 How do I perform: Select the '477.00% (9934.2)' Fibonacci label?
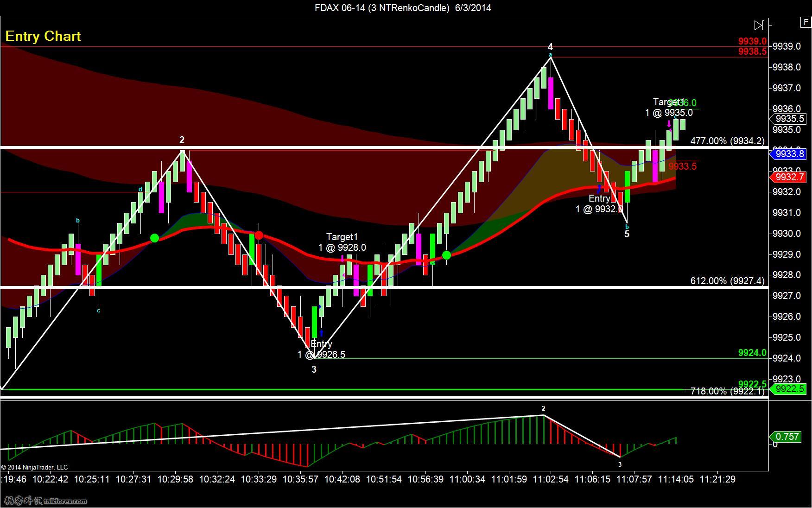click(x=727, y=141)
